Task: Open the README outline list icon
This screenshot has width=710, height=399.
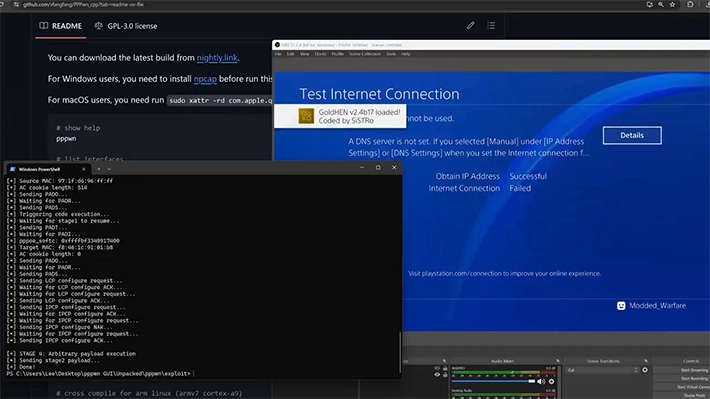Action: [491, 25]
